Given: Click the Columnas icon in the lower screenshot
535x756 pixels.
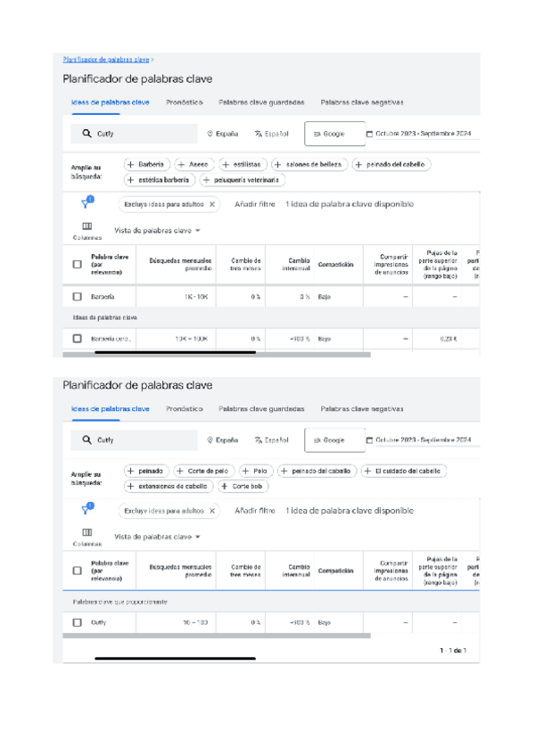Looking at the screenshot, I should pos(87,532).
